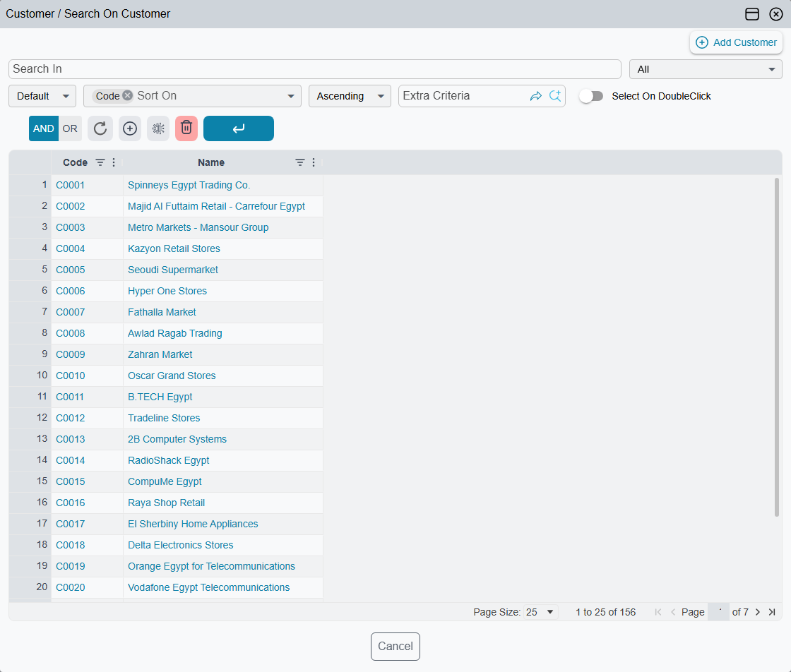Click the red trash delete button
This screenshot has height=672, width=791.
186,128
